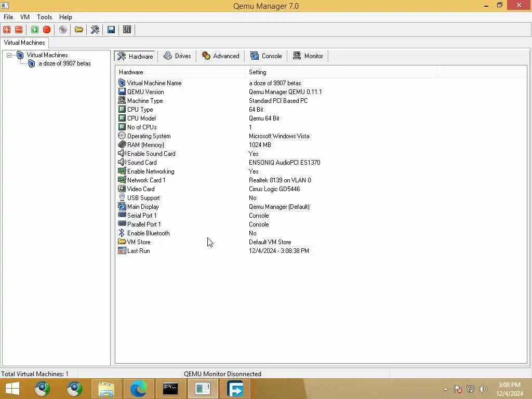Click the 'Microsoft Windows Vista' setting value

click(279, 136)
